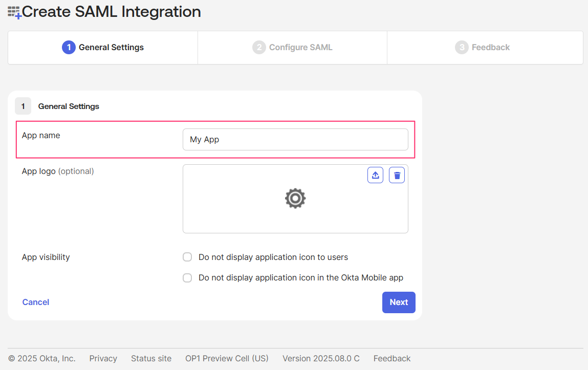Select the General Settings step
The height and width of the screenshot is (370, 588).
pos(102,47)
